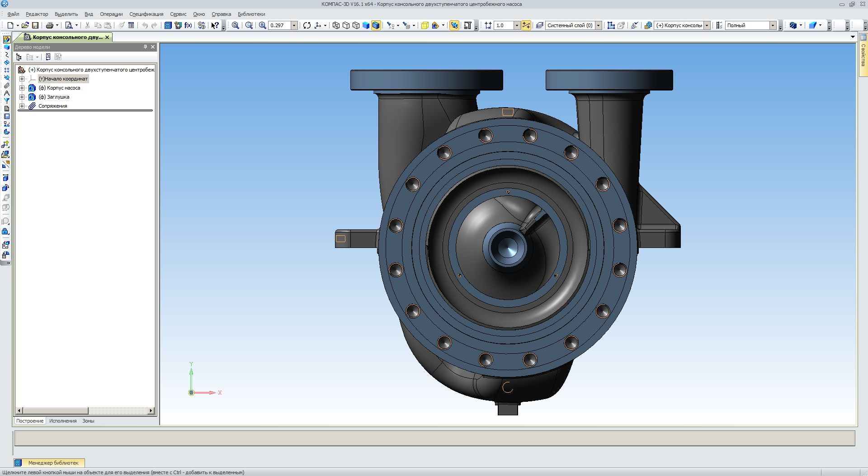Click the Variables f(x) icon

pyautogui.click(x=188, y=25)
